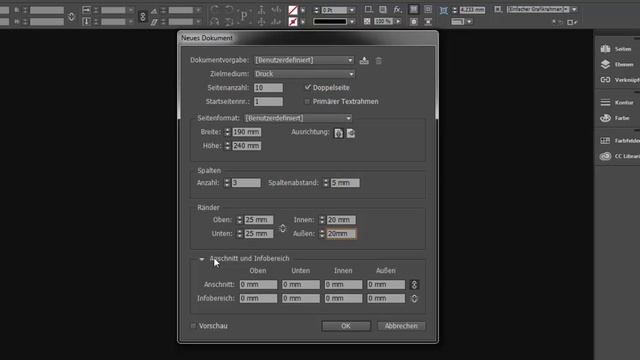640x360 pixels.
Task: Toggle the Doppelseite checkbox
Action: coord(308,87)
